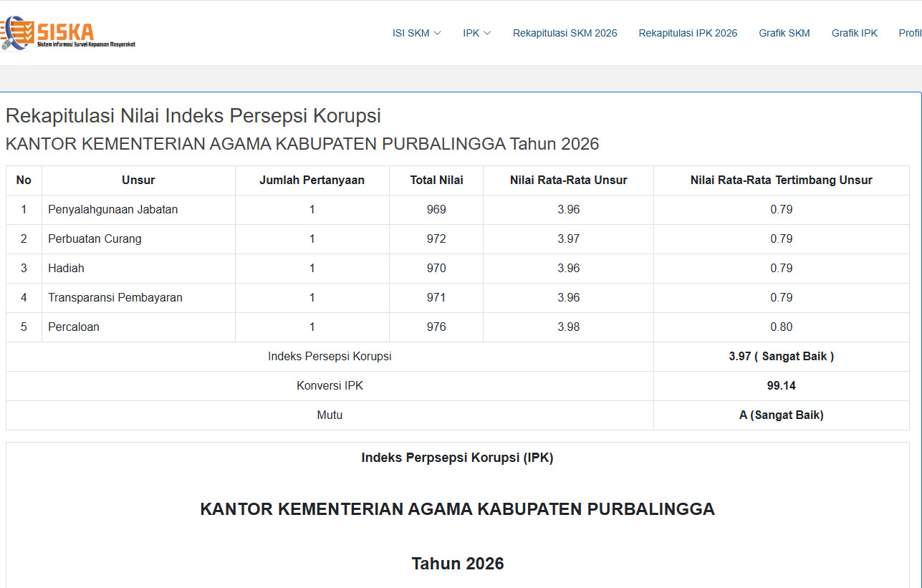Select the 0.79 weighted value for Perbuatan Curang

[x=782, y=239]
